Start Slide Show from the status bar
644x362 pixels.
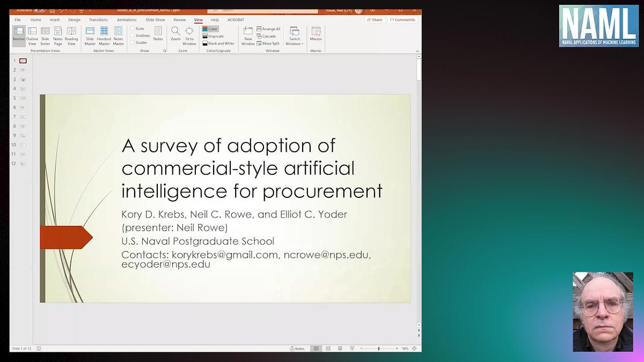[353, 349]
